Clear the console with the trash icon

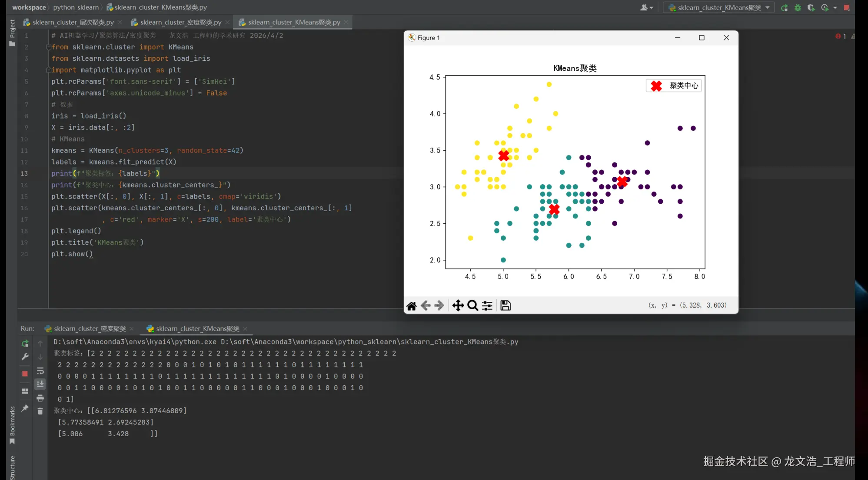click(x=40, y=411)
